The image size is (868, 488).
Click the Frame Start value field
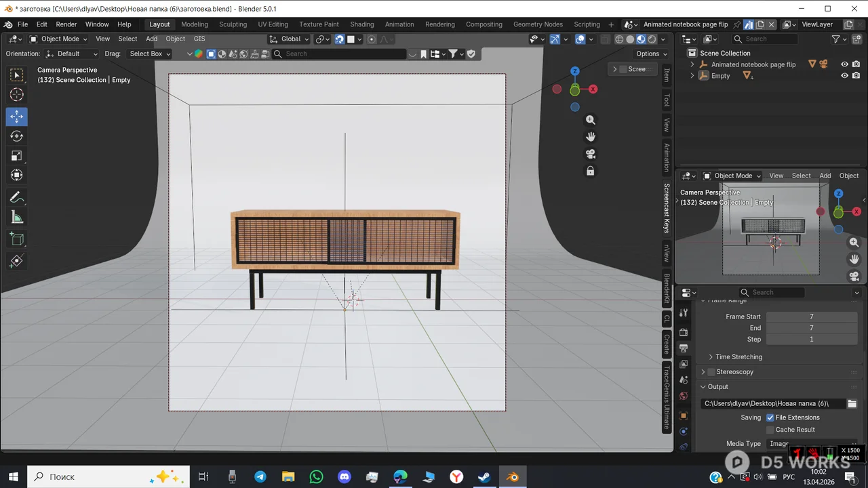coord(811,317)
